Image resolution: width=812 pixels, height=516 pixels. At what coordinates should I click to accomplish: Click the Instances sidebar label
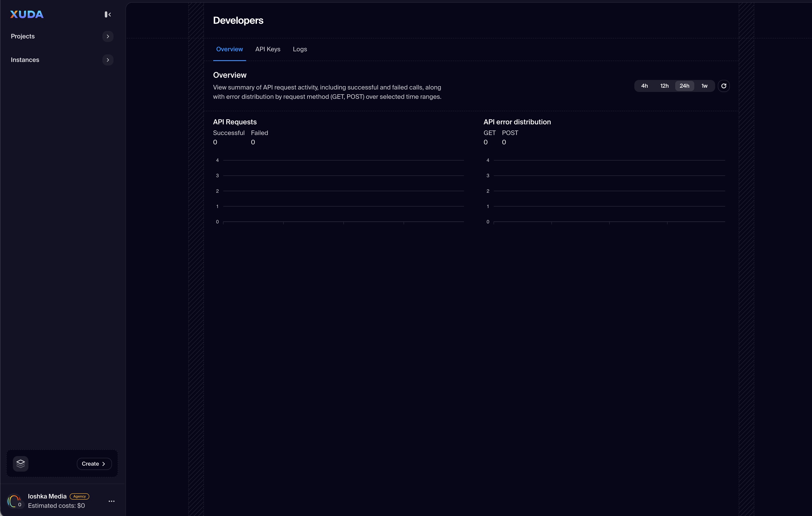(25, 60)
